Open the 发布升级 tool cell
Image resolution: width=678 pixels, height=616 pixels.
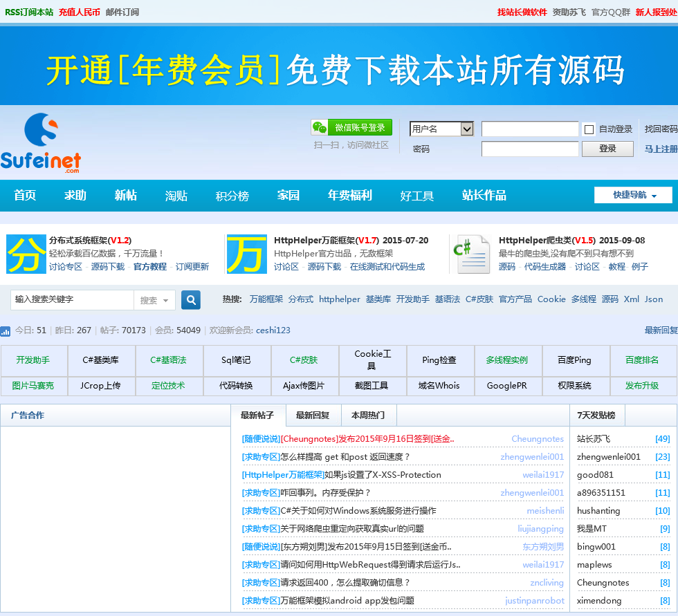click(x=642, y=386)
